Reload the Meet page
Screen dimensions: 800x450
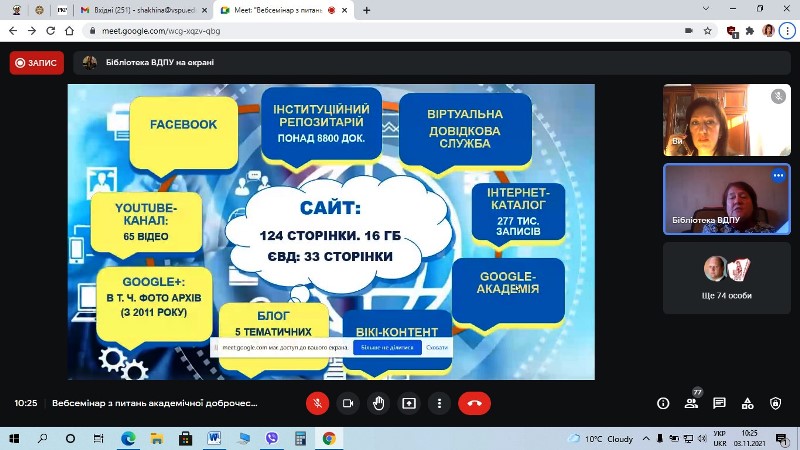[51, 31]
